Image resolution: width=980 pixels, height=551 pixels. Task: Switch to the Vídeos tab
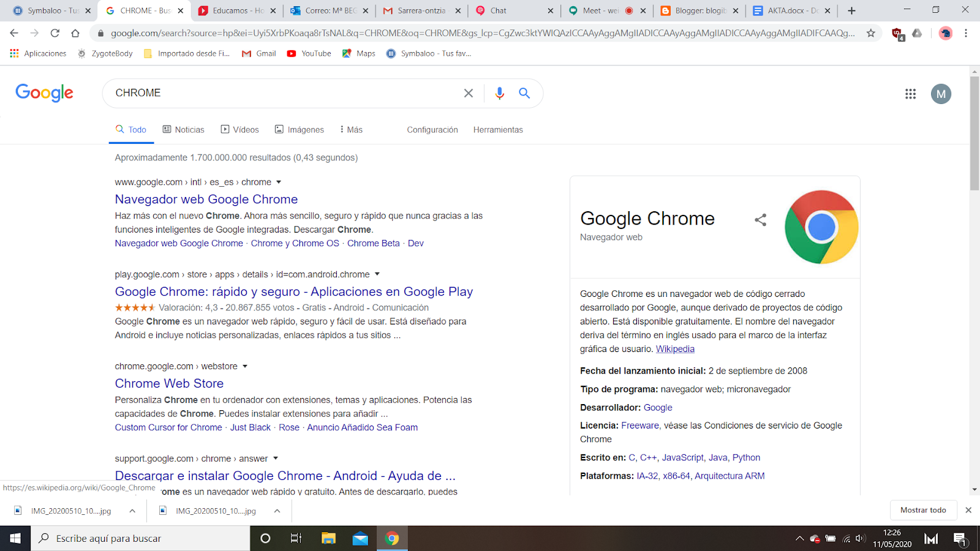239,130
